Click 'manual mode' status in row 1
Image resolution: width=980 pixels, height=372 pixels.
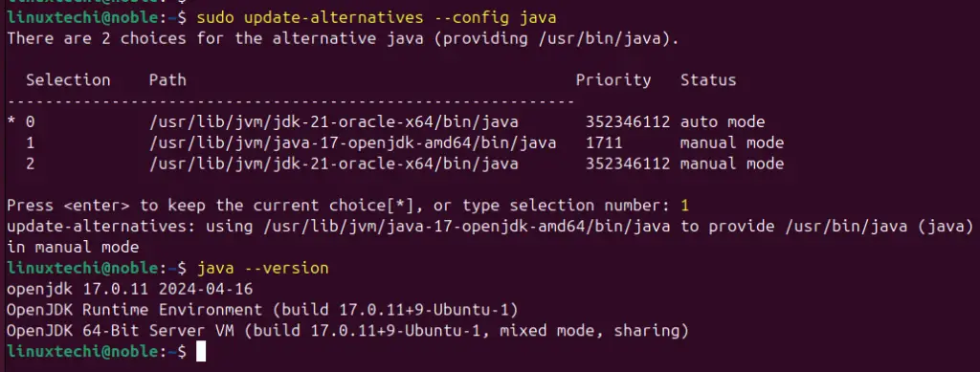tap(732, 143)
